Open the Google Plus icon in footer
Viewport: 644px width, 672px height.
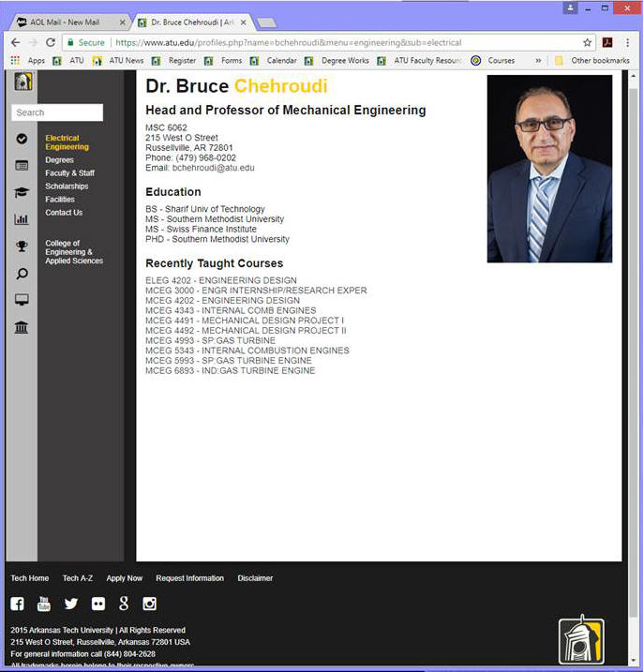pyautogui.click(x=124, y=604)
